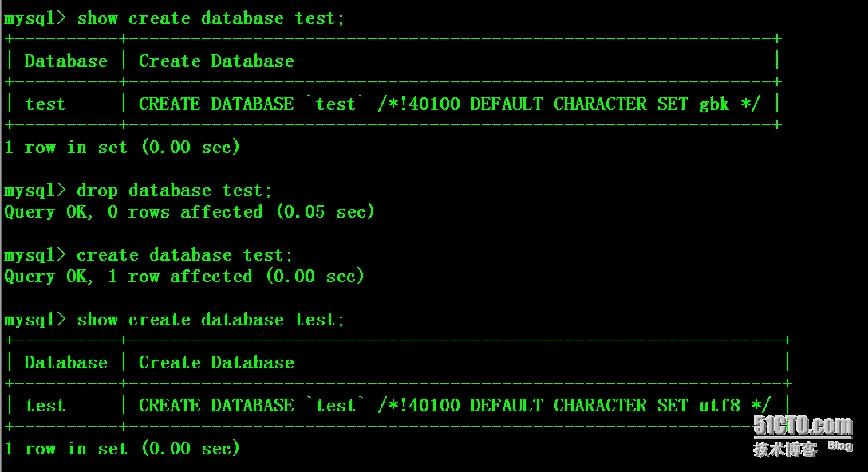Click the gbk character set value
The width and height of the screenshot is (868, 472).
[x=714, y=104]
